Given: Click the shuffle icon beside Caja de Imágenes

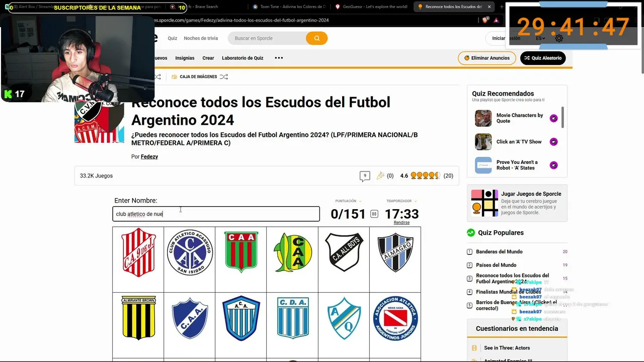Looking at the screenshot, I should tap(224, 77).
